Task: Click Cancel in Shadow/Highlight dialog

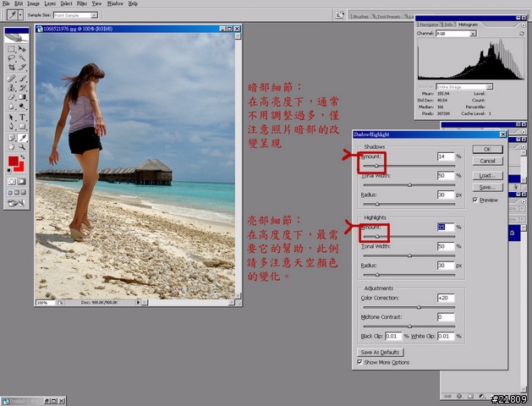Action: click(487, 161)
